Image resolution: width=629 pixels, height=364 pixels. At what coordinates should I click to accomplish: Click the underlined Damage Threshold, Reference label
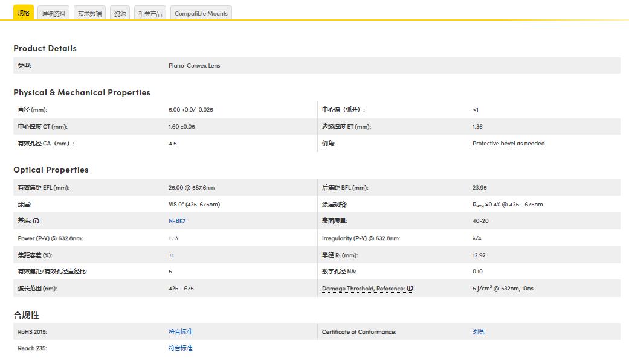tap(363, 289)
